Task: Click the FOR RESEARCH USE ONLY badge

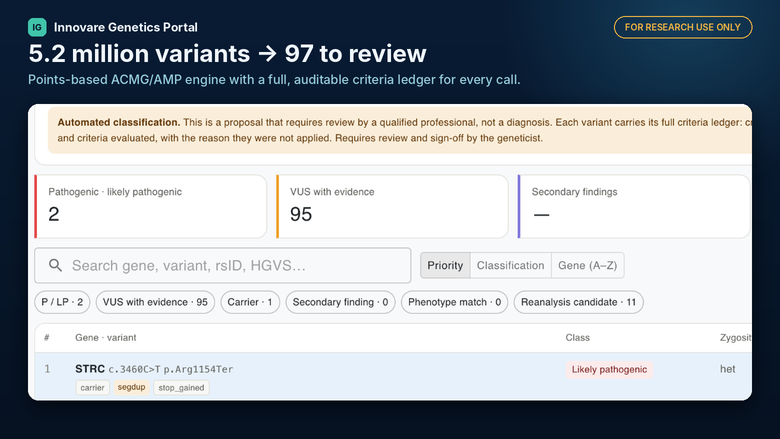Action: [x=683, y=27]
